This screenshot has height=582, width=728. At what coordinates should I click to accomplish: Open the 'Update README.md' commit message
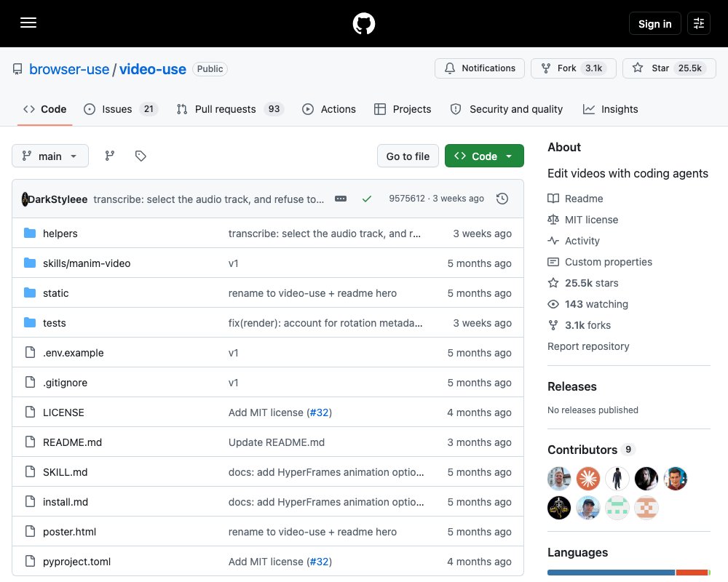tap(276, 442)
